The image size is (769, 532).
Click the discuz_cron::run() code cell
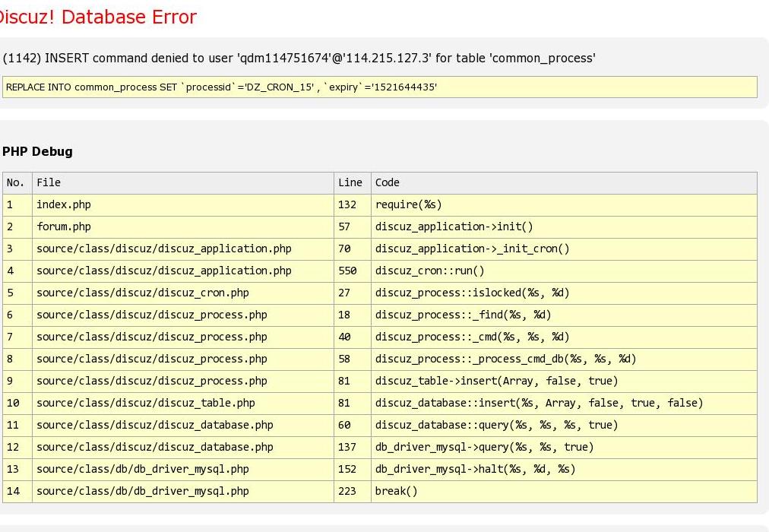564,271
